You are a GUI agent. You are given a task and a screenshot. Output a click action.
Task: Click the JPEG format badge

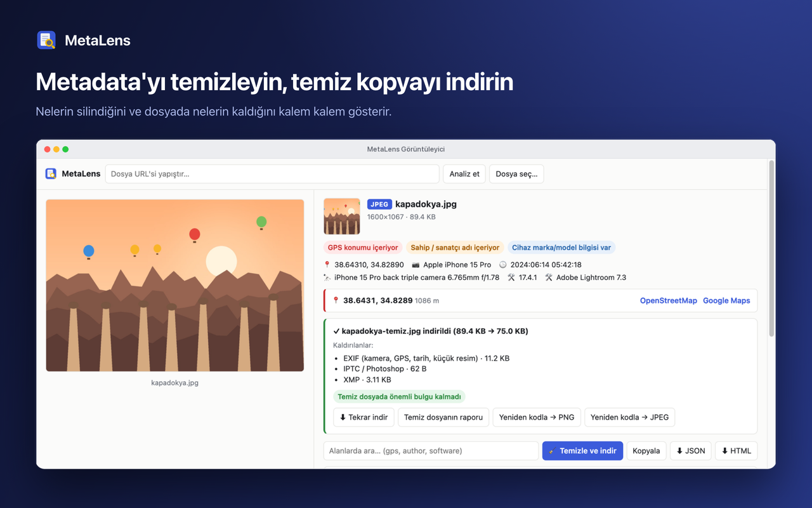point(379,204)
